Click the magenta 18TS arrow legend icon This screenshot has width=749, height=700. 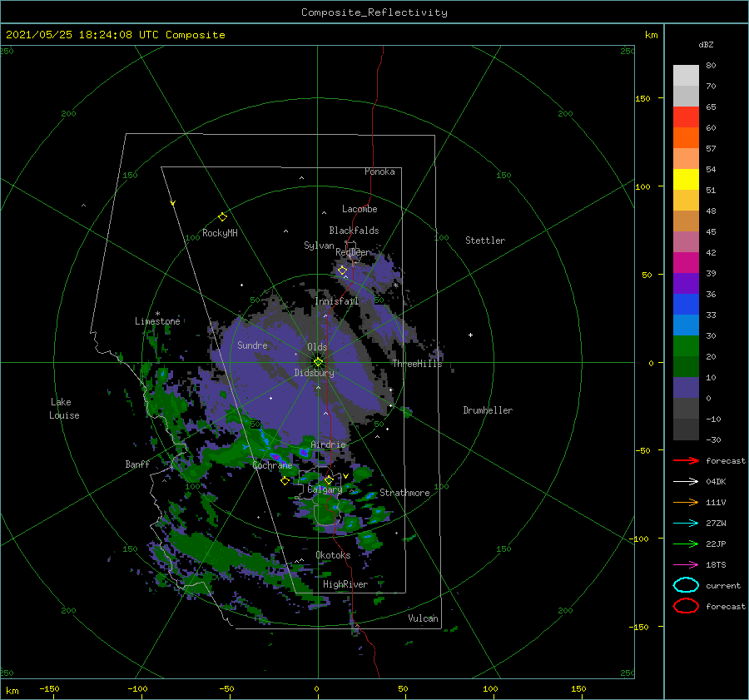click(x=686, y=565)
